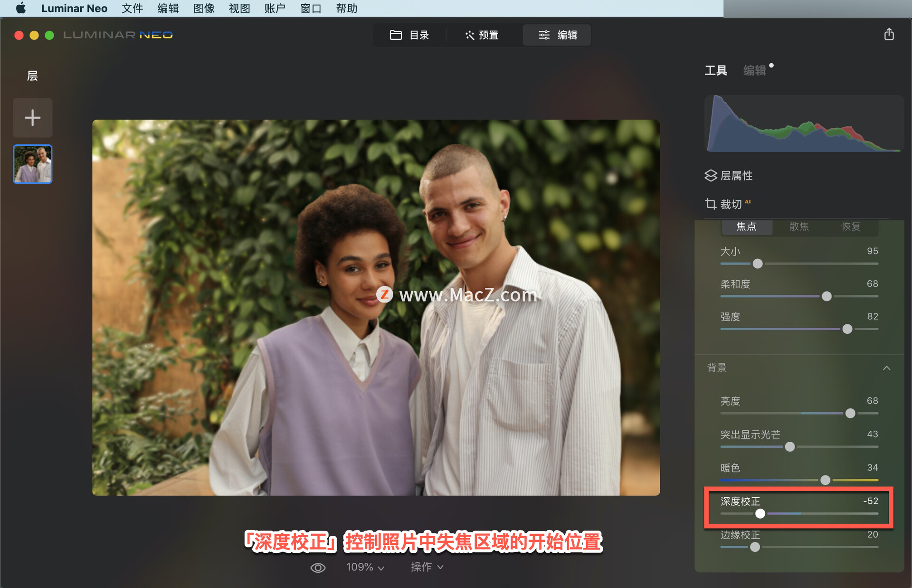
Task: Open the 编辑 menu in the menu bar
Action: click(x=168, y=8)
